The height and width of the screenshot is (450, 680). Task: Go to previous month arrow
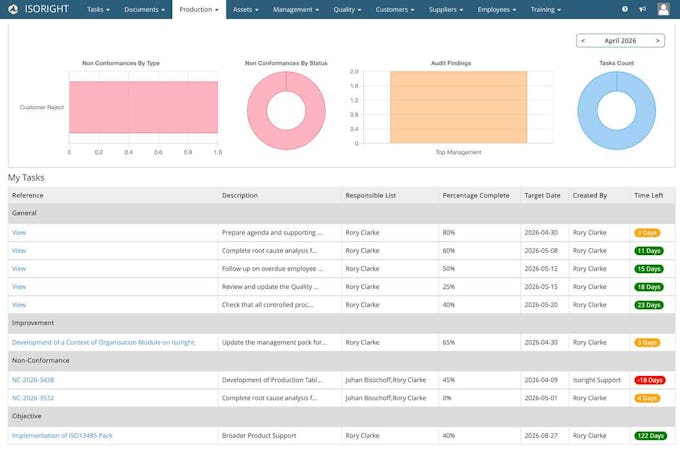coord(583,40)
